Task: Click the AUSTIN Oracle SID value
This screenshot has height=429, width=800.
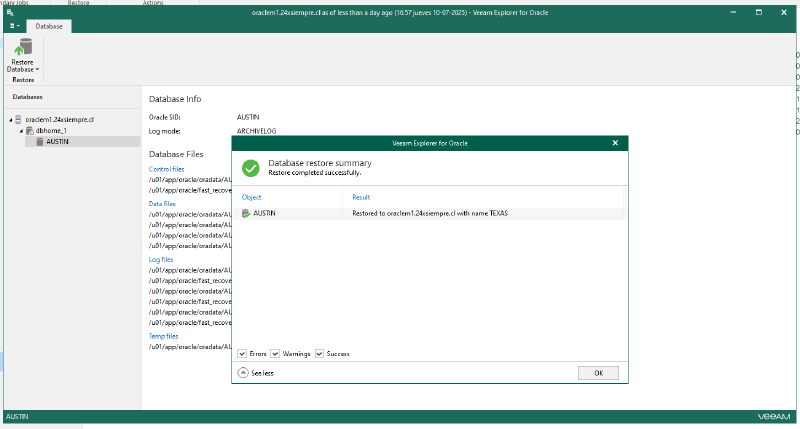Action: point(248,117)
